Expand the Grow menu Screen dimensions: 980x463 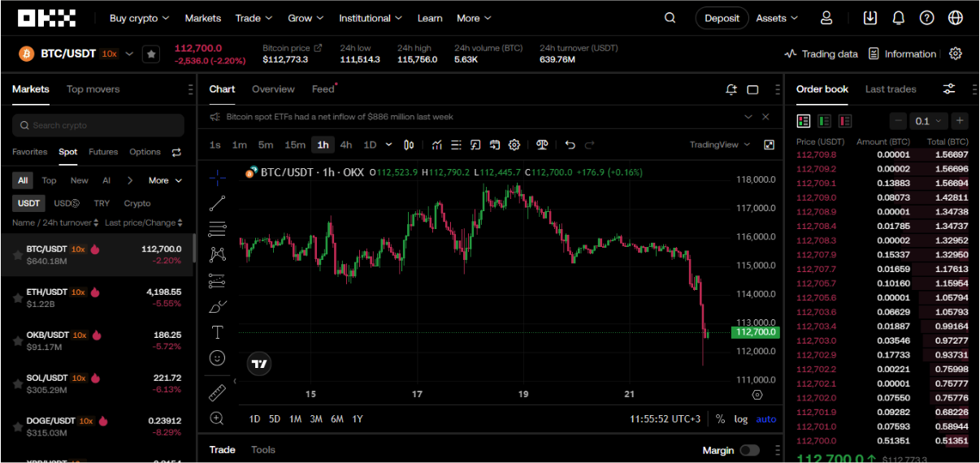tap(306, 18)
